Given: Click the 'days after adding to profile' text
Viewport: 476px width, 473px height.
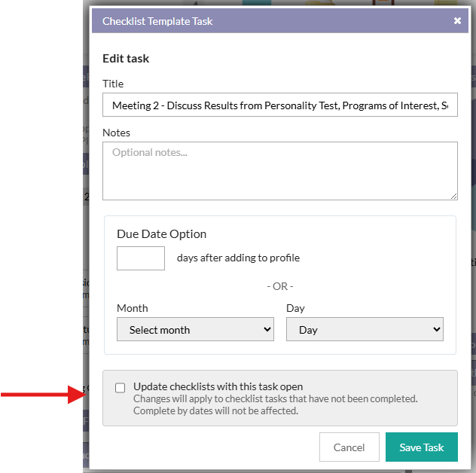Looking at the screenshot, I should (238, 258).
